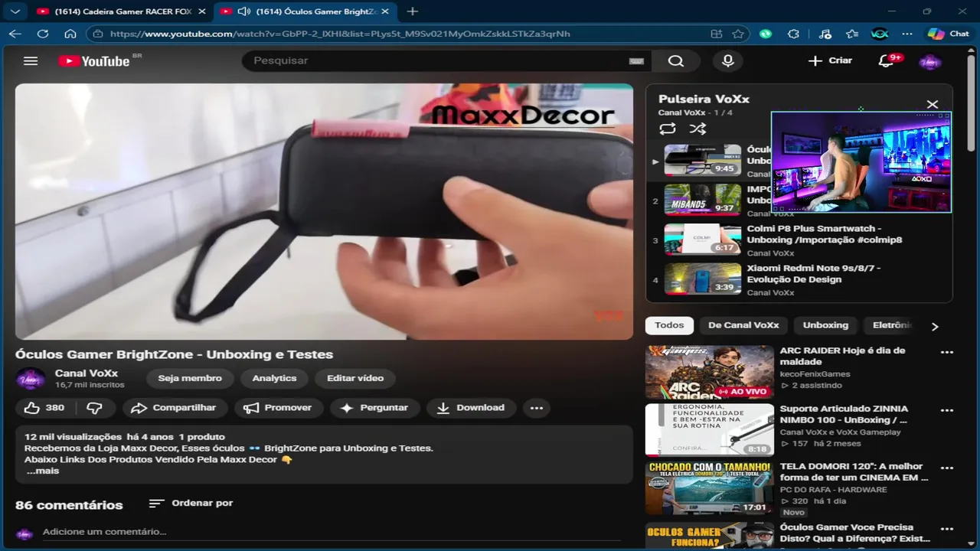Open the browser extensions puzzle icon
The height and width of the screenshot is (551, 980).
(x=793, y=34)
